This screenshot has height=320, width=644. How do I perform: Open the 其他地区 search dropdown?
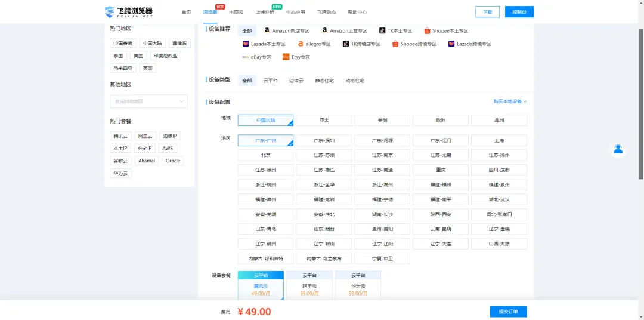148,101
